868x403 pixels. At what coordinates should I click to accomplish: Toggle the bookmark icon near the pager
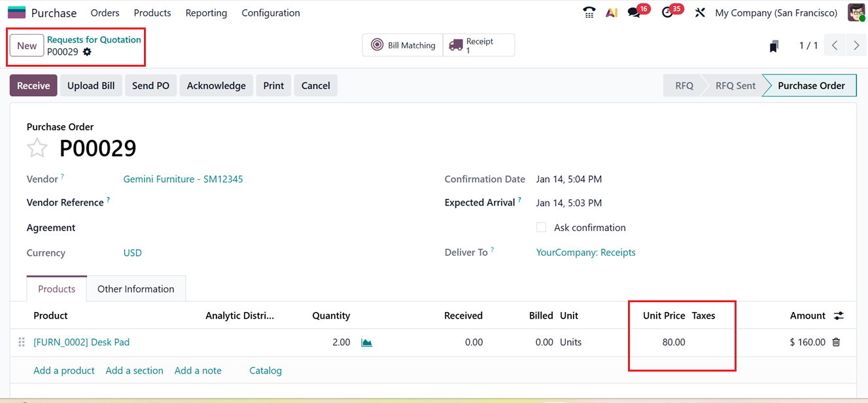(x=774, y=45)
